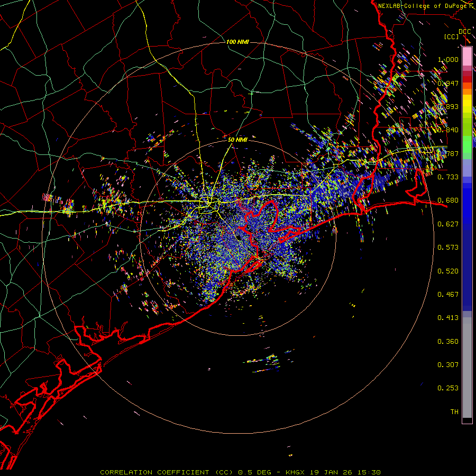This screenshot has width=476, height=476.
Task: Pick the bright green color bar segment
Action: [x=467, y=144]
